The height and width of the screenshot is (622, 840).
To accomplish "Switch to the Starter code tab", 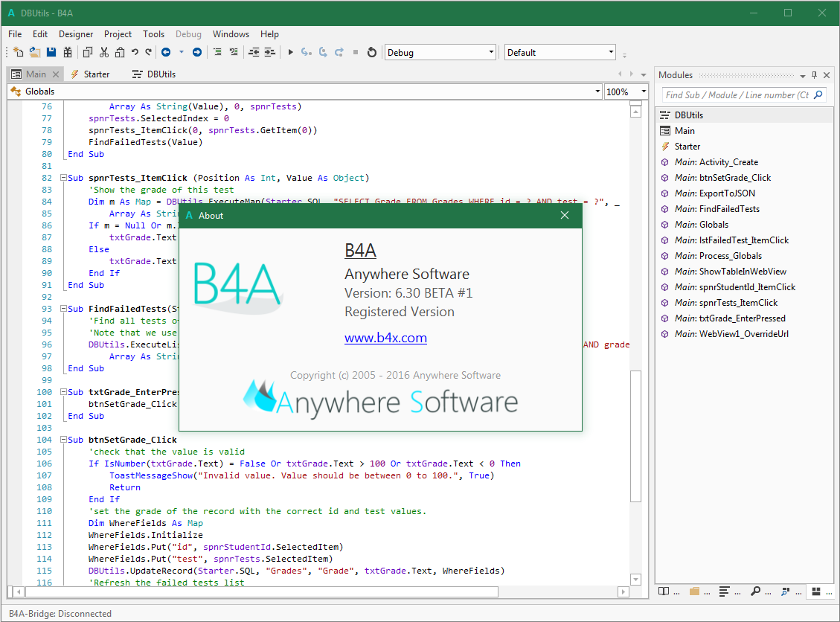I will coord(90,74).
